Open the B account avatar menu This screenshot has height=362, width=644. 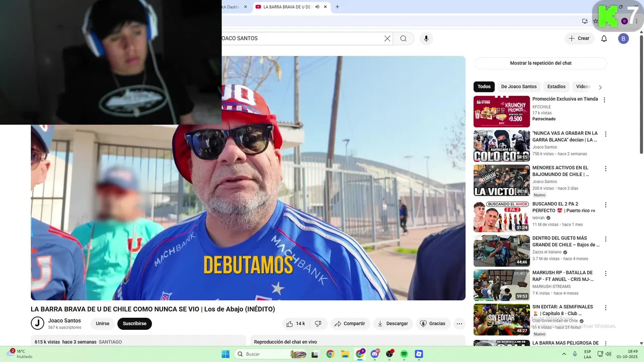[x=623, y=39]
